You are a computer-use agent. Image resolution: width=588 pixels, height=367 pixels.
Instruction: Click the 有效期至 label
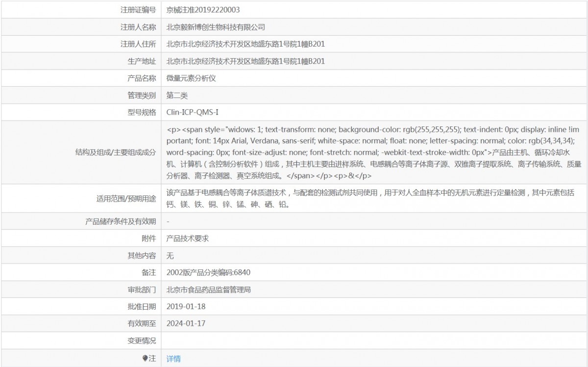coord(142,323)
